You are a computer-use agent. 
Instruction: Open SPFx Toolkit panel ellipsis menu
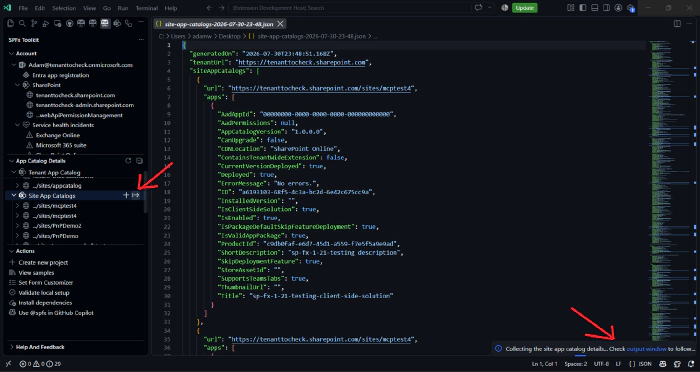[x=141, y=40]
